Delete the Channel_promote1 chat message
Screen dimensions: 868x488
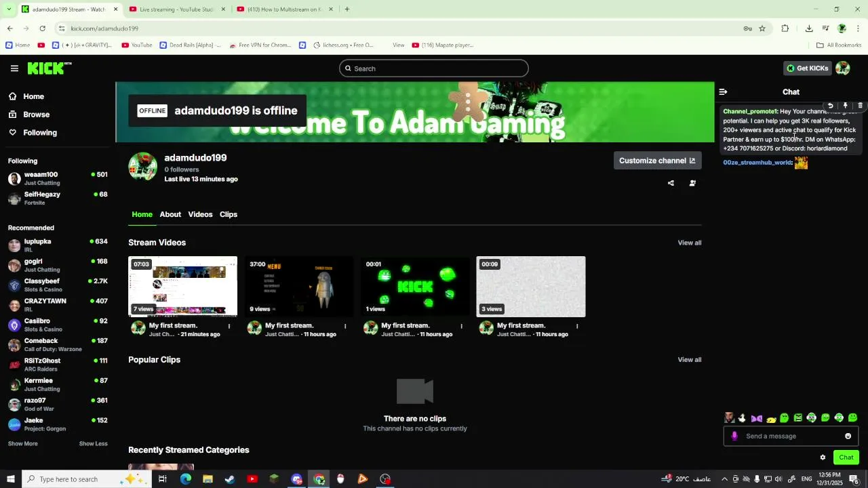pyautogui.click(x=860, y=106)
